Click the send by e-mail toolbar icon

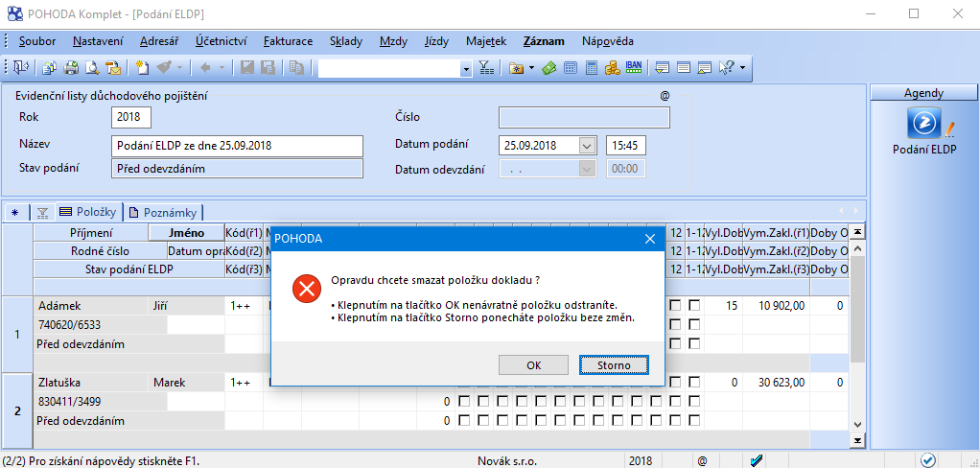coord(113,67)
